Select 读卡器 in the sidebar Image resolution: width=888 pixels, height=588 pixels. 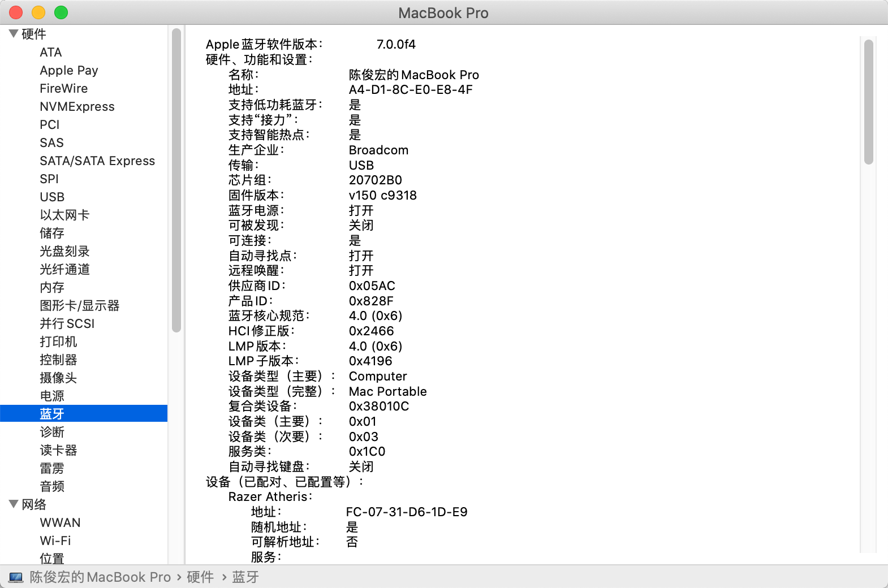click(x=58, y=451)
